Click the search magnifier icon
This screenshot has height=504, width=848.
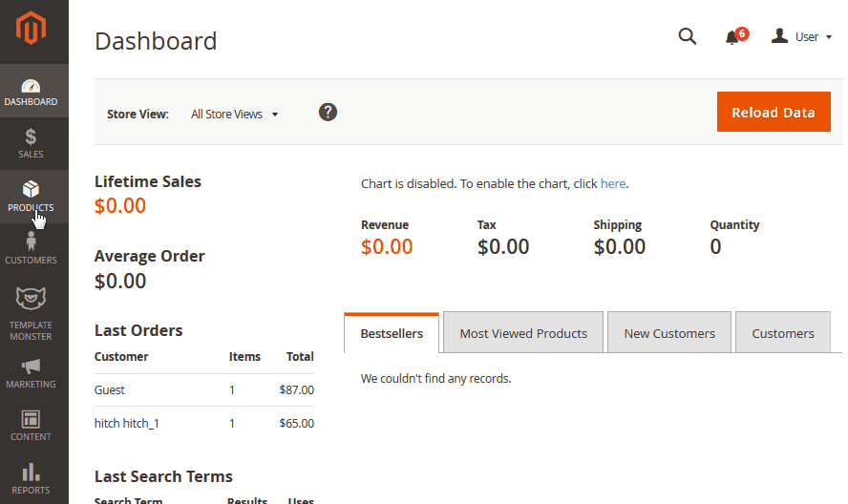point(687,36)
